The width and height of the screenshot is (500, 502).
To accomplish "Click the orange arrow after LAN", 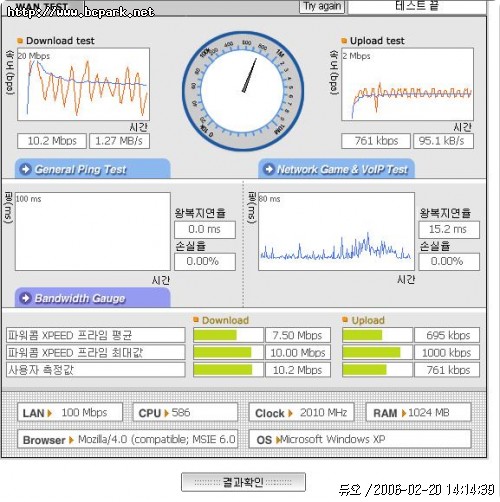I will click(50, 413).
